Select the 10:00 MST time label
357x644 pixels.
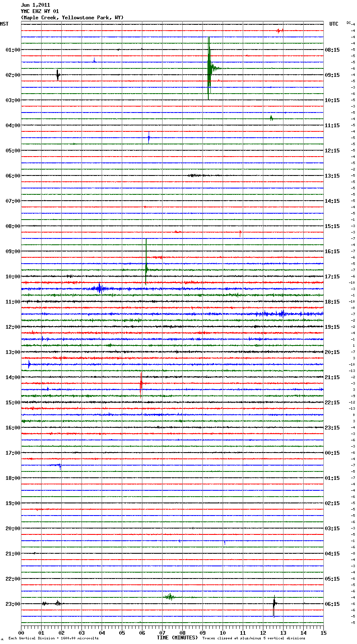click(13, 276)
